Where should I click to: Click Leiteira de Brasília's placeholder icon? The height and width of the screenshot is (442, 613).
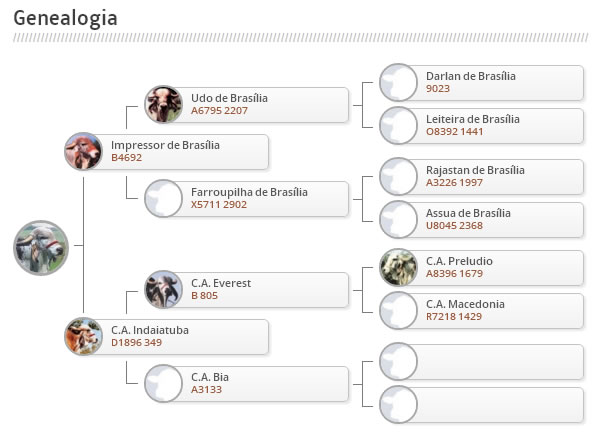pyautogui.click(x=398, y=125)
